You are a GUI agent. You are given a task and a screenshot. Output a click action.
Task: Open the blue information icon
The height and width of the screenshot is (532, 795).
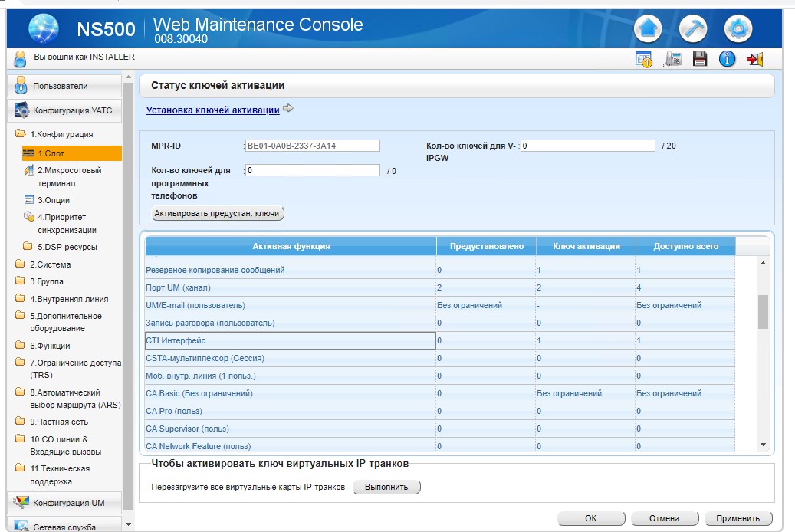point(727,59)
